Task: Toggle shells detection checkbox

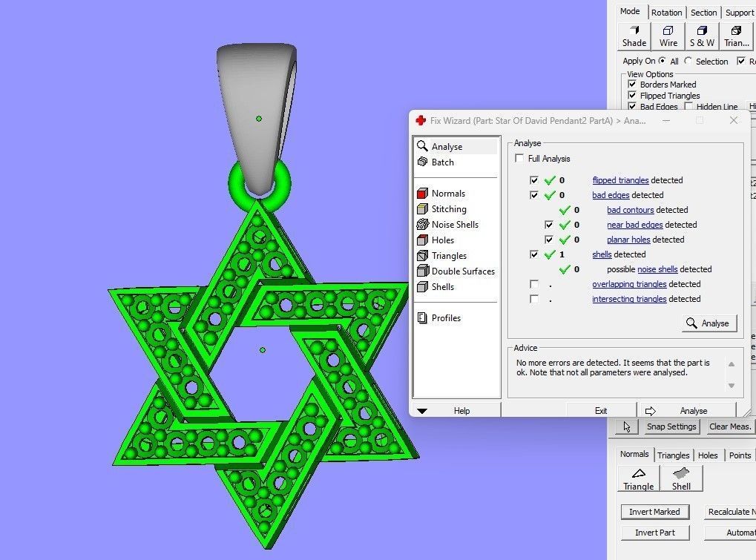Action: point(533,254)
